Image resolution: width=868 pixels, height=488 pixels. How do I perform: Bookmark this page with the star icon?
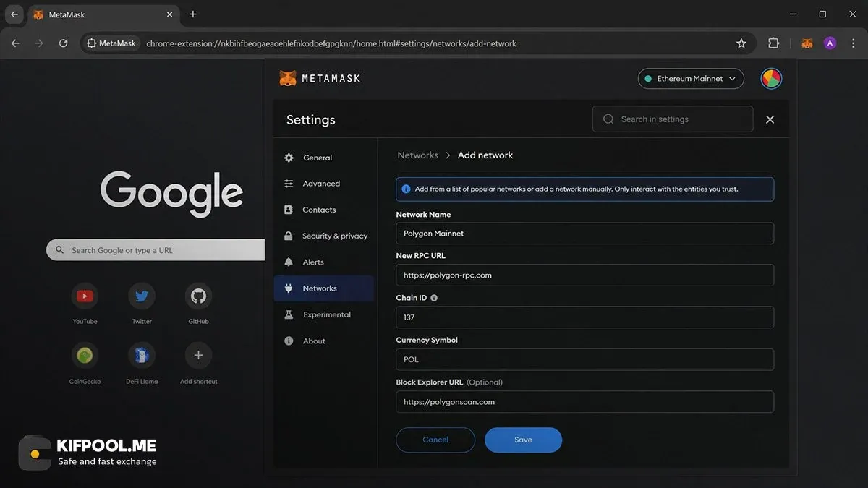741,43
